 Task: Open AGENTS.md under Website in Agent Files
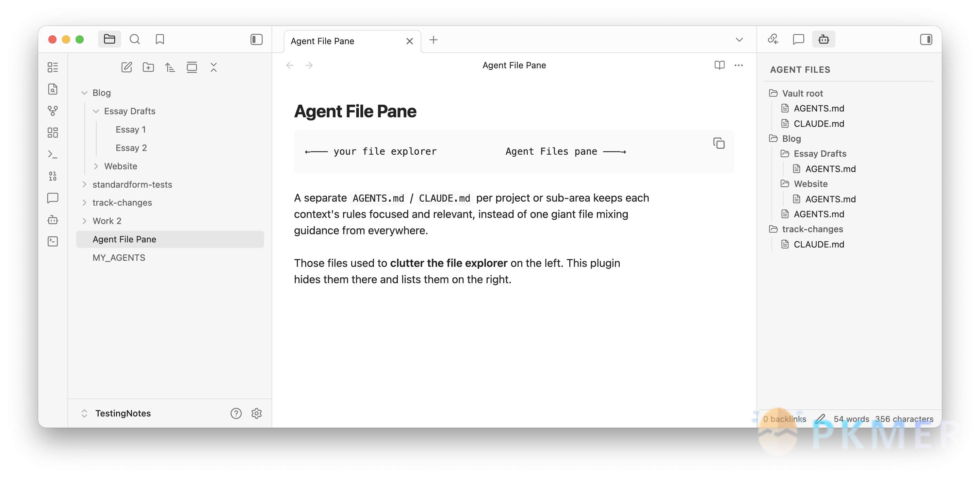[x=830, y=199]
